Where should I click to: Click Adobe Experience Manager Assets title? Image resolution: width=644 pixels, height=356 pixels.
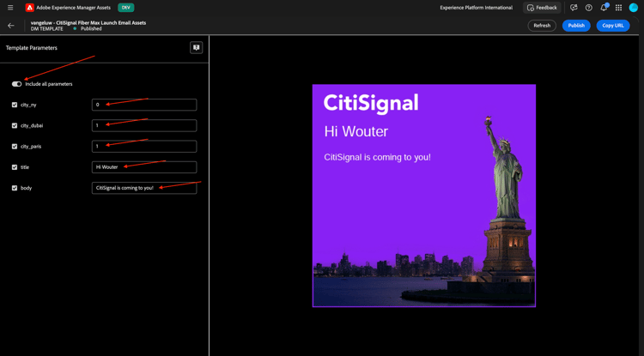click(x=74, y=8)
